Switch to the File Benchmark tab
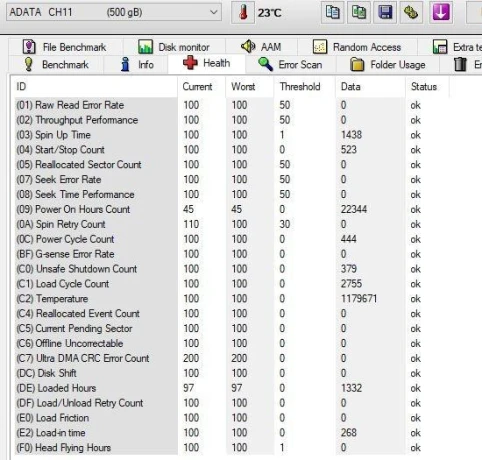The width and height of the screenshot is (482, 460). (x=65, y=47)
